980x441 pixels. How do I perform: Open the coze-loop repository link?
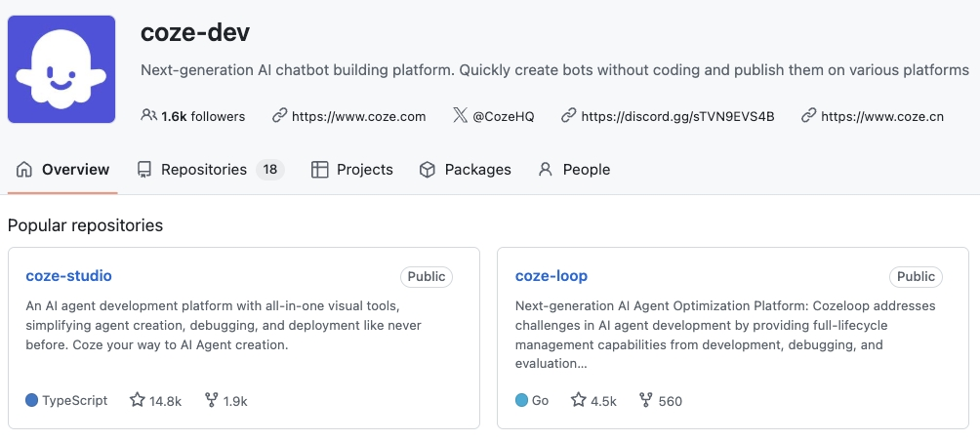click(551, 276)
